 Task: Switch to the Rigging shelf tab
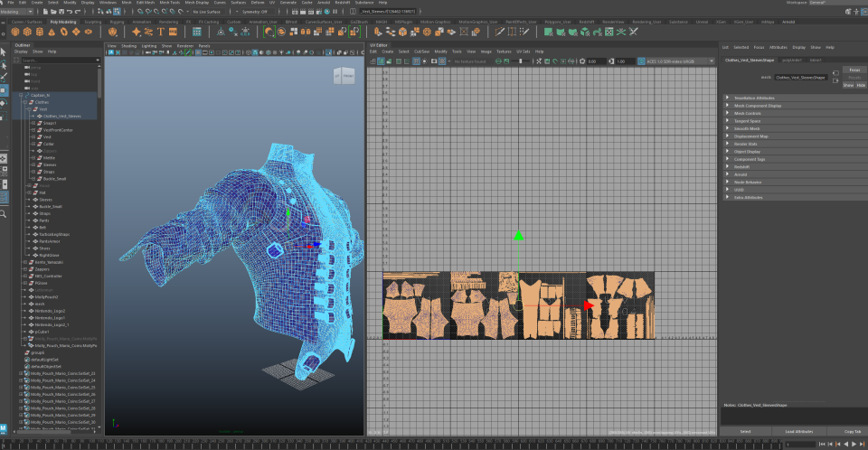[x=117, y=23]
